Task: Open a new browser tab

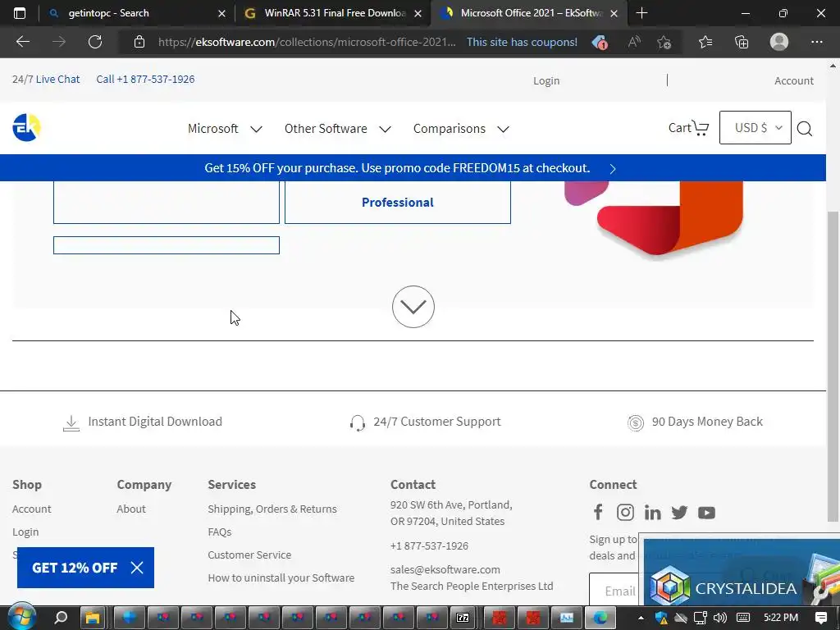Action: [x=641, y=13]
